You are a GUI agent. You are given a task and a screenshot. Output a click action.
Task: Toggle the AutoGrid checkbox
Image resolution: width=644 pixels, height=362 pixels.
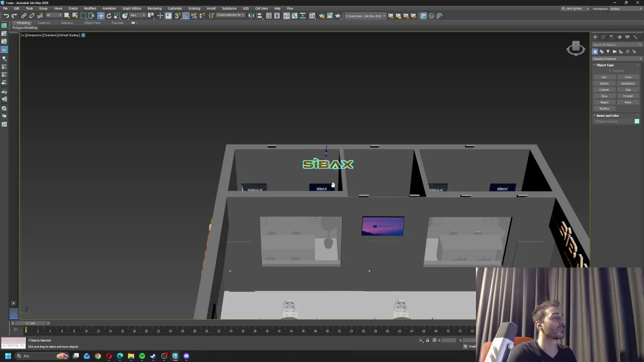coord(610,71)
